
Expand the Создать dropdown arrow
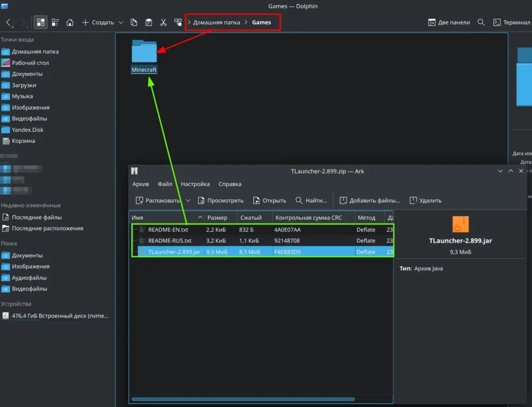(121, 22)
